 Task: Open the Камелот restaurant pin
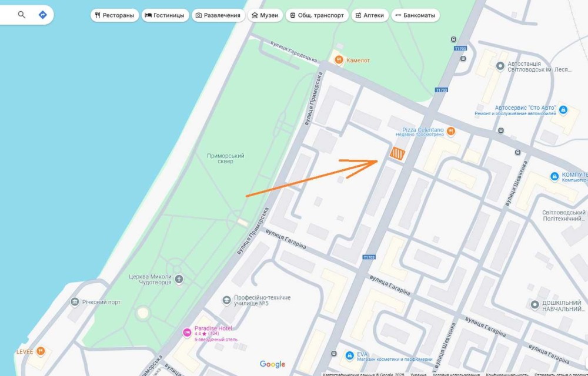[339, 60]
